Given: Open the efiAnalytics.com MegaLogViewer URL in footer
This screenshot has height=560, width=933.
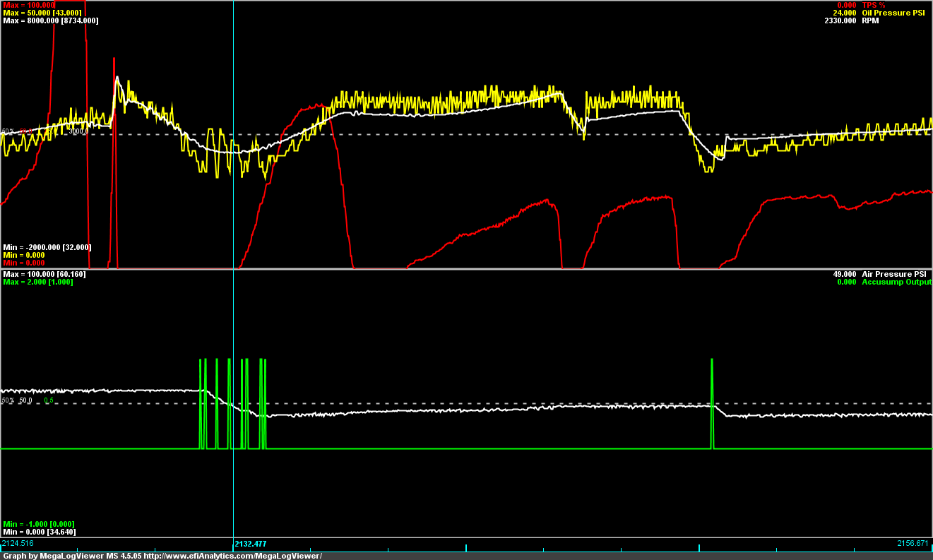Looking at the screenshot, I should [232, 556].
